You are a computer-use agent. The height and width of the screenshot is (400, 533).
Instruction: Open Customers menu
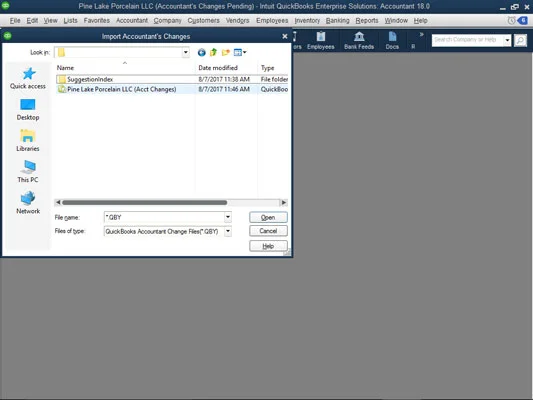pos(204,21)
